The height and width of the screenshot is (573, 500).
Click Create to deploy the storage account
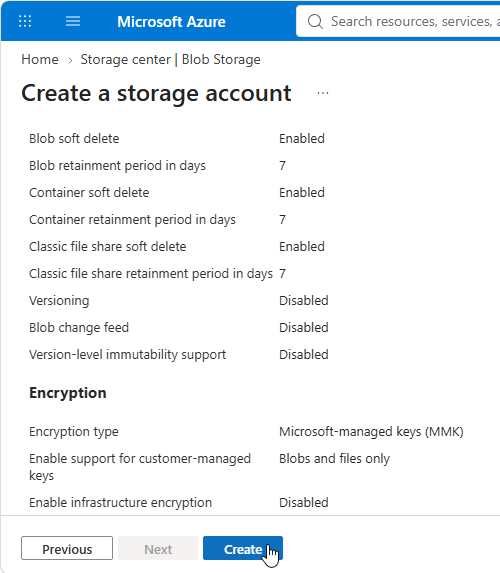(x=243, y=548)
